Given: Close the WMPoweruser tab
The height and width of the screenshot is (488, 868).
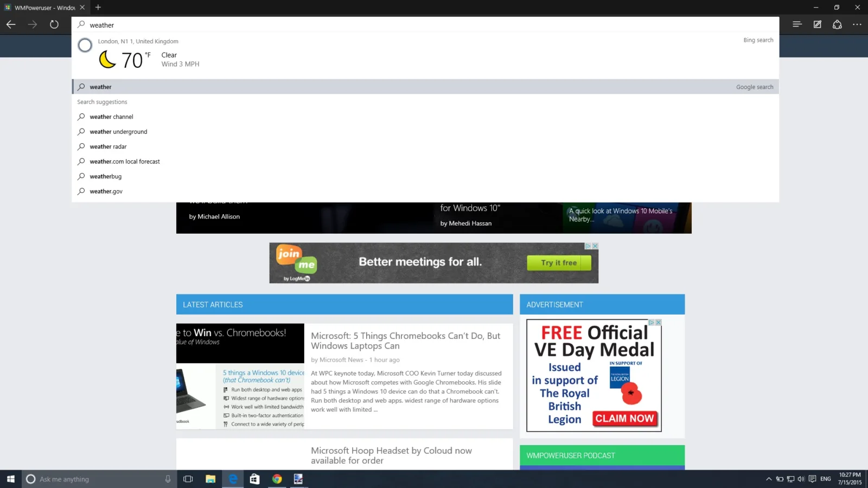Looking at the screenshot, I should click(x=82, y=8).
